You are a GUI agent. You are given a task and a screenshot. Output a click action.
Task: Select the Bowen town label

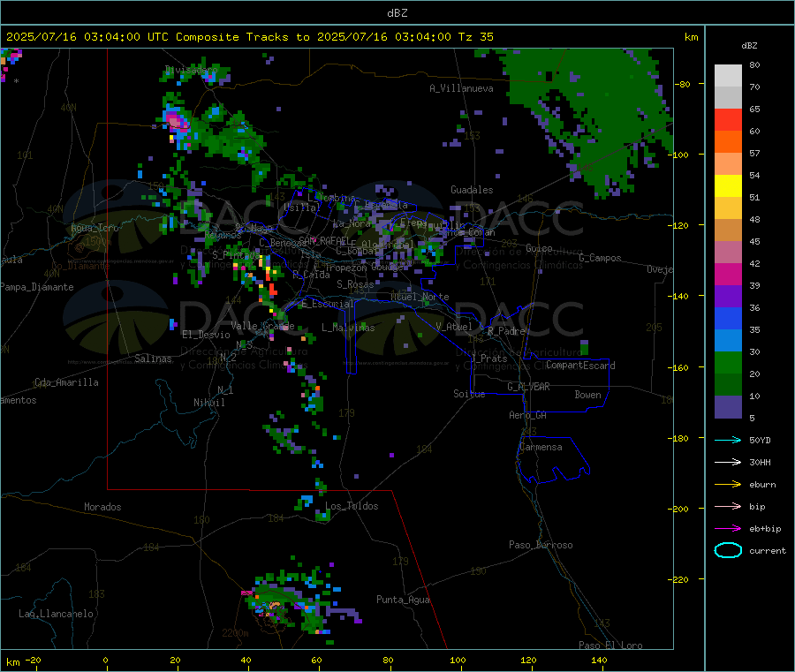point(587,395)
